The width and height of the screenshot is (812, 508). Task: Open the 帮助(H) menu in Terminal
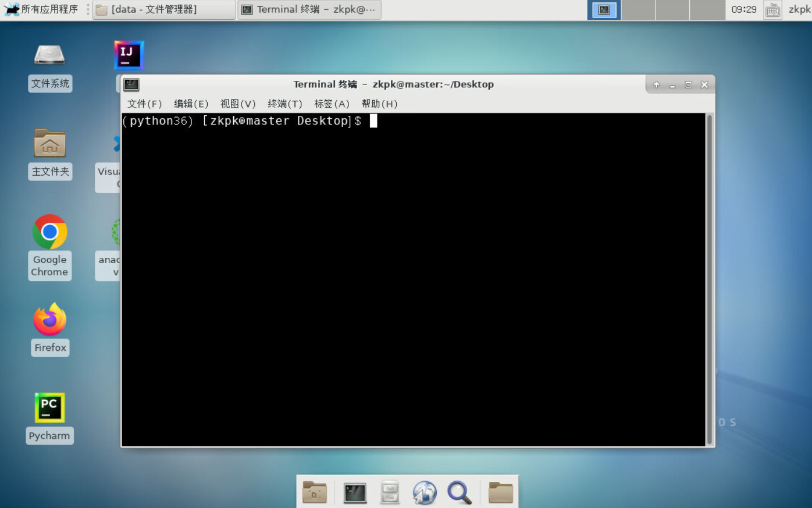pos(379,104)
